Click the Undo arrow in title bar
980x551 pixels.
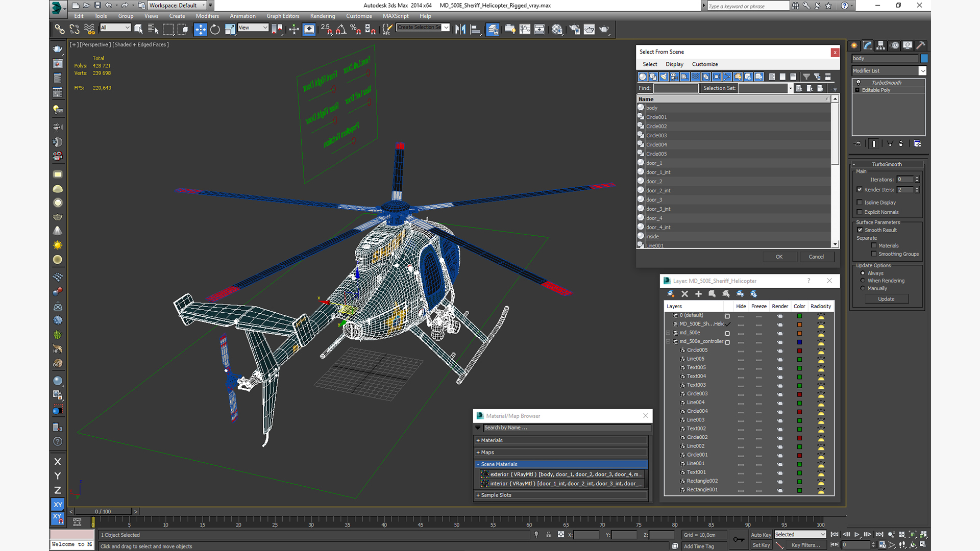(109, 6)
